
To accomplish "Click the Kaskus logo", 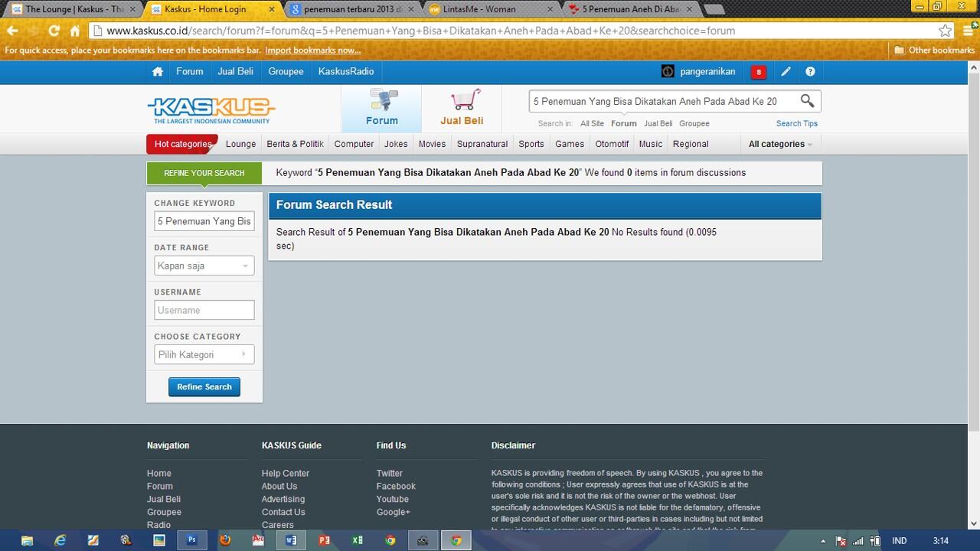I will pyautogui.click(x=211, y=110).
